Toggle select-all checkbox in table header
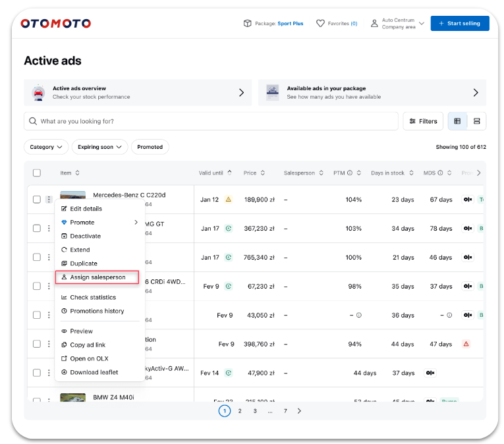Screen dimensions: 504x444 [x=37, y=173]
